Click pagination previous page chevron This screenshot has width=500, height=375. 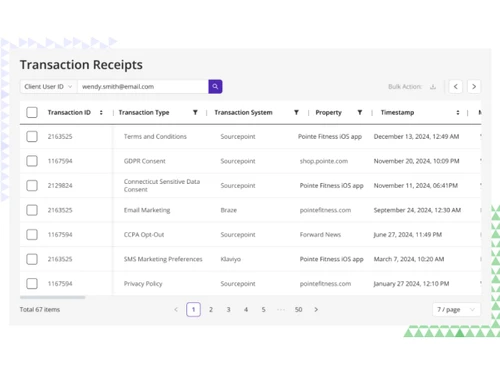pos(176,310)
